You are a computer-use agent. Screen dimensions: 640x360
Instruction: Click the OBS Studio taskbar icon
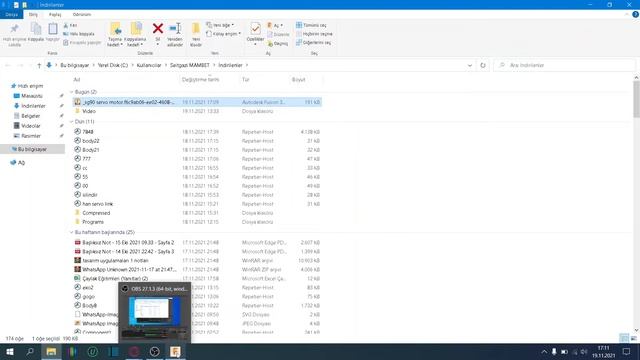[155, 351]
